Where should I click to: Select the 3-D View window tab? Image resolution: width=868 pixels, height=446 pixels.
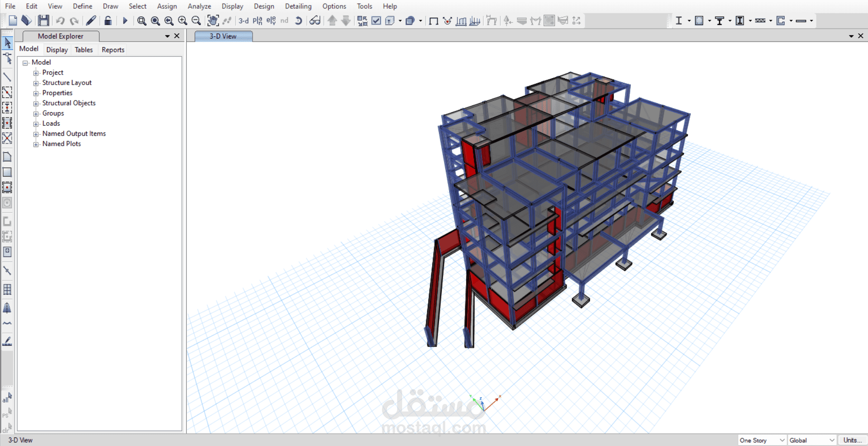223,36
